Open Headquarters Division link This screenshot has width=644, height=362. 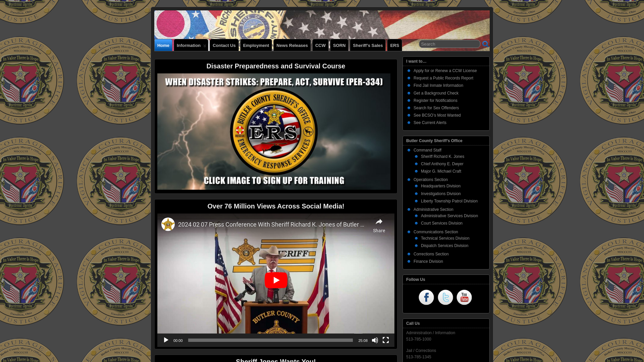click(441, 186)
